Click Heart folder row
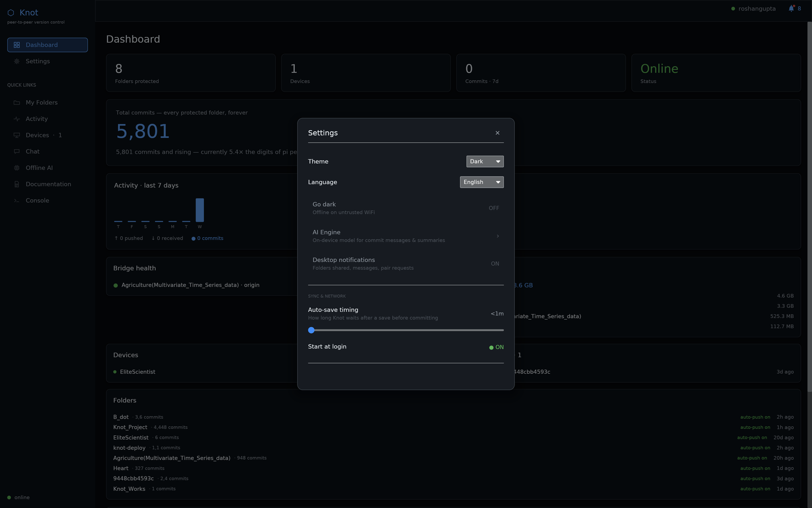The height and width of the screenshot is (508, 812). coord(453,468)
